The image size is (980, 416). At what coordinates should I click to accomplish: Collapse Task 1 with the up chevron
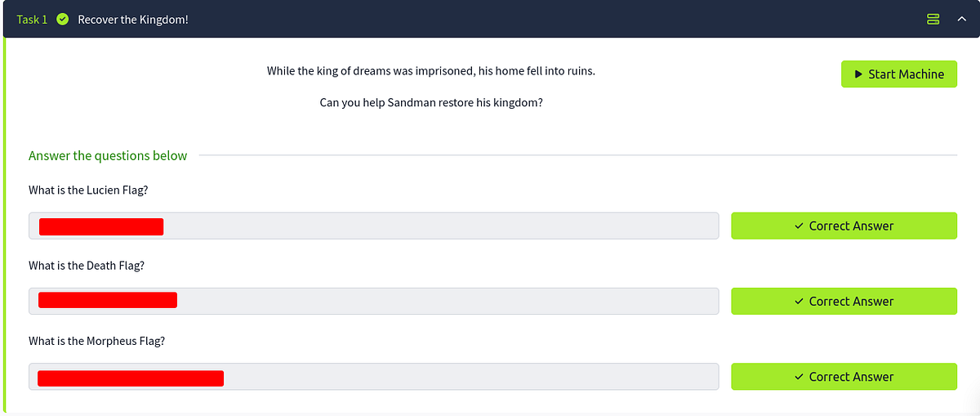pyautogui.click(x=961, y=19)
